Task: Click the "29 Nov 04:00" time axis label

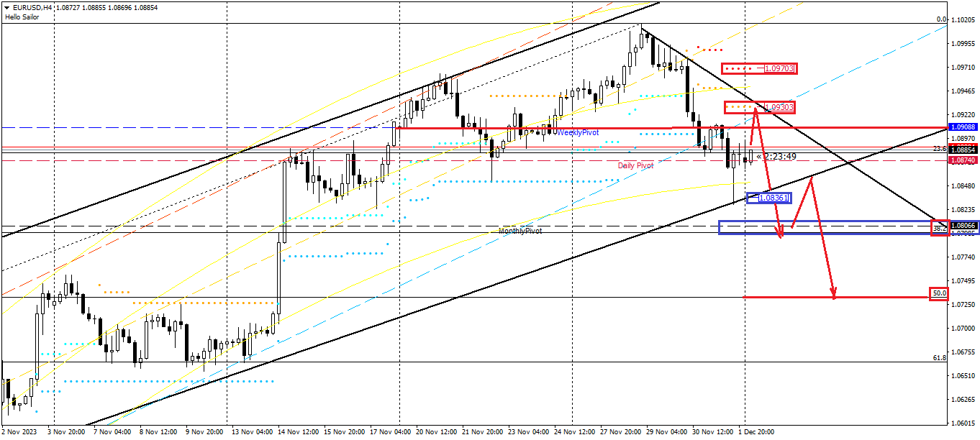Action: pos(666,433)
